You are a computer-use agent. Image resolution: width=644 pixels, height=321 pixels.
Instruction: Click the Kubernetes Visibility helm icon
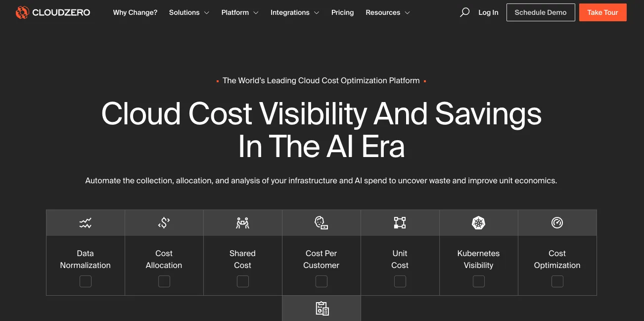478,223
